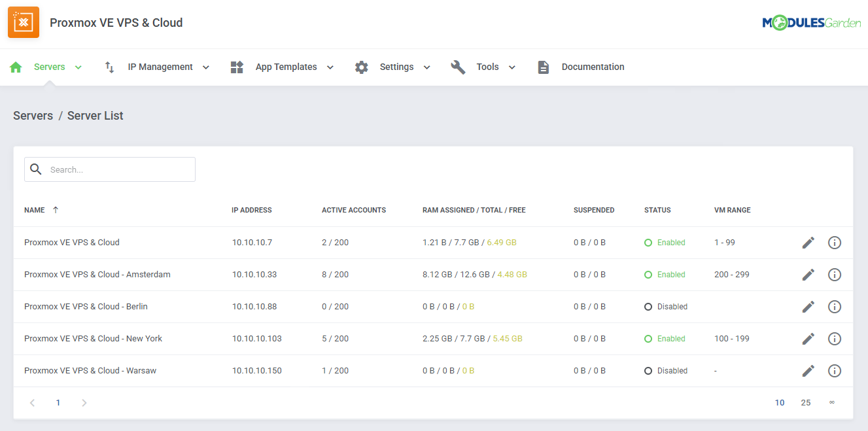Click the Proxmox VE VPS & Cloud - Amsterdam name

pyautogui.click(x=97, y=275)
